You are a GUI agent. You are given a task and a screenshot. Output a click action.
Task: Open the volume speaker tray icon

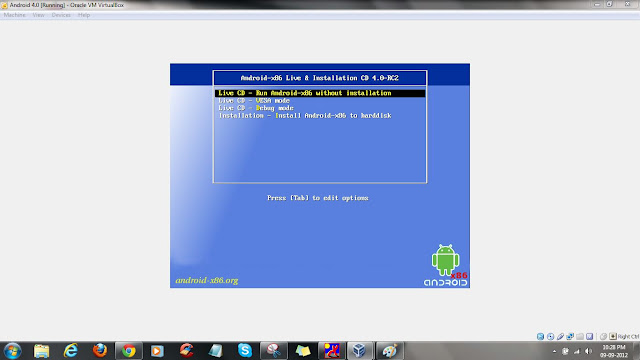click(588, 351)
